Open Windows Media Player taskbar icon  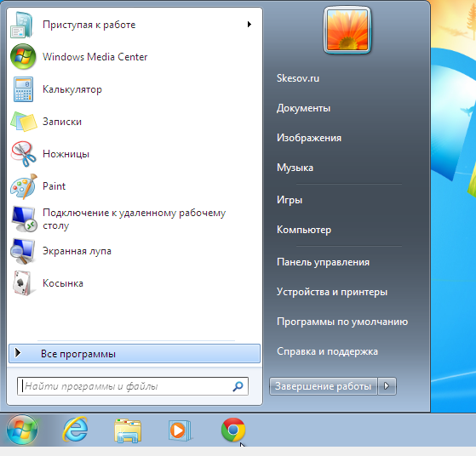(x=180, y=430)
